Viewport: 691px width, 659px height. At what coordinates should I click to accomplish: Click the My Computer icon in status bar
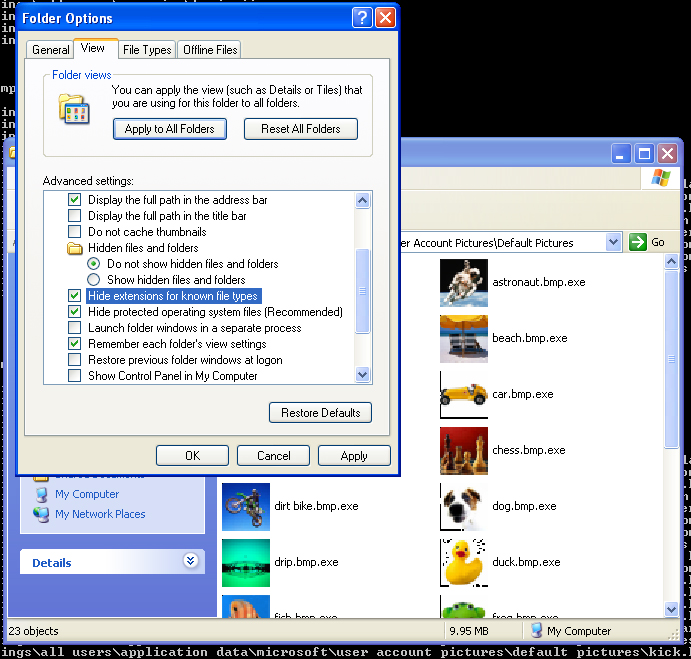pyautogui.click(x=536, y=631)
